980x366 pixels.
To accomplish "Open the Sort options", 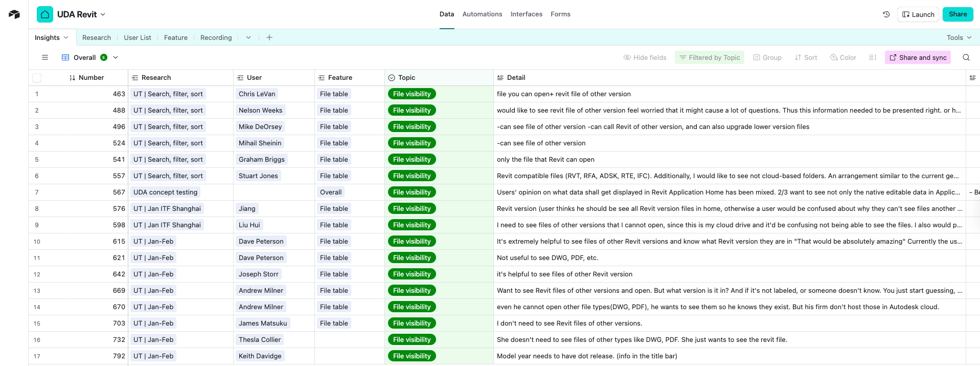I will click(806, 57).
